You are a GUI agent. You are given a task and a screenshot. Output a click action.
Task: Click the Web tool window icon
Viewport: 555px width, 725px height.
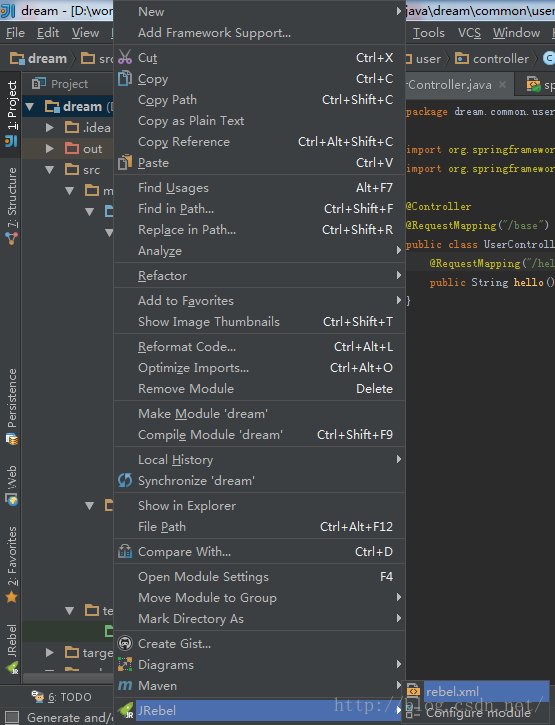(12, 499)
